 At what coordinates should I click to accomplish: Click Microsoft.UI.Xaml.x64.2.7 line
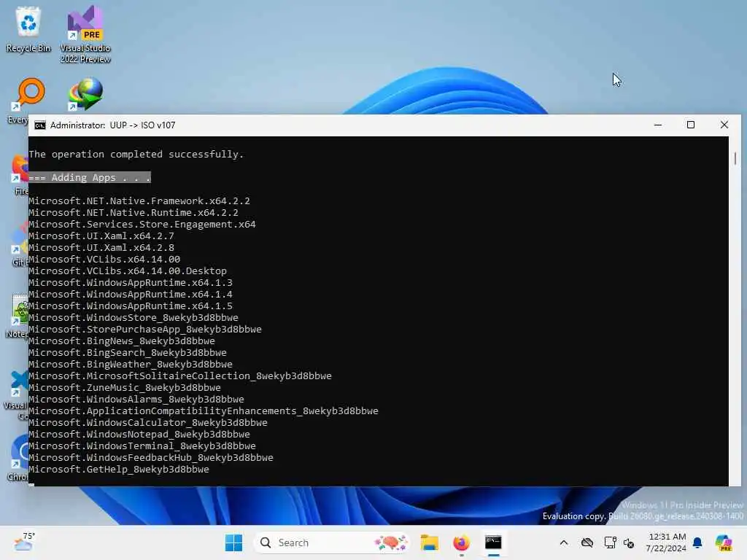(101, 236)
